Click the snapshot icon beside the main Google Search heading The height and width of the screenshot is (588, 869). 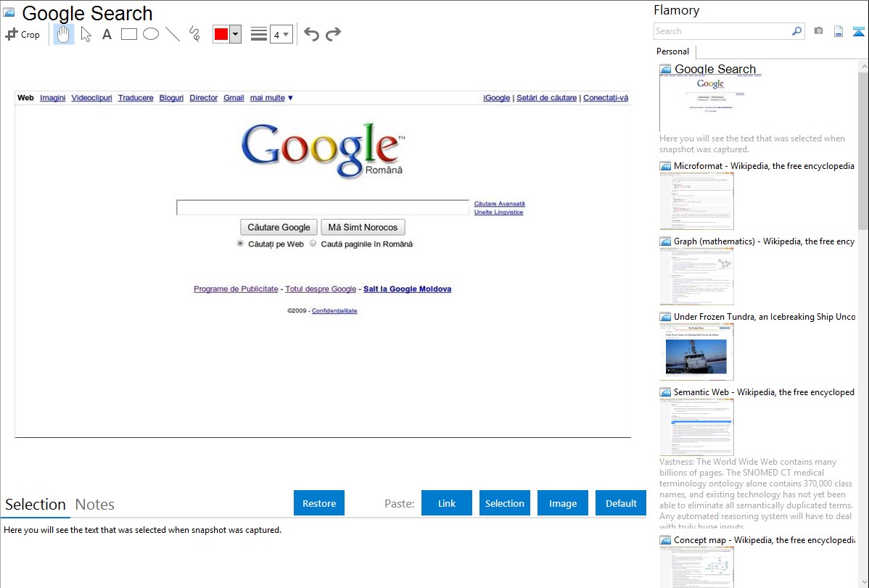(9, 12)
